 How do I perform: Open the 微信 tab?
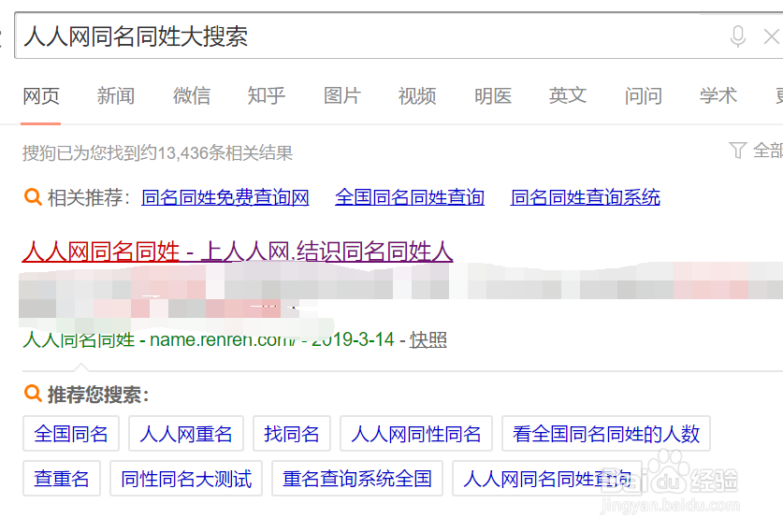192,95
